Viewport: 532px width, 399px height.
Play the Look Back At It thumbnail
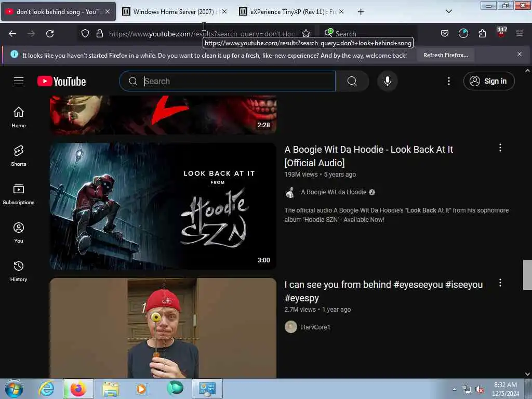pos(163,206)
